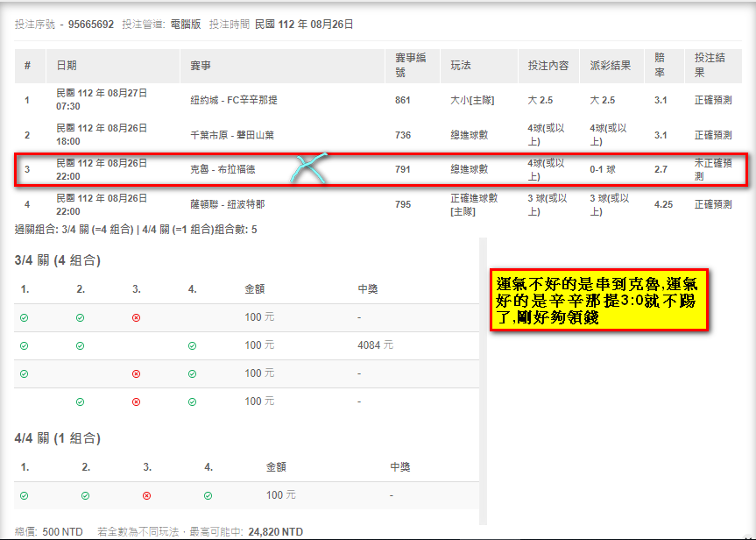Viewport: 756px width, 540px height.
Task: Click green check in column 2 of 4084 元 row
Action: tap(80, 346)
